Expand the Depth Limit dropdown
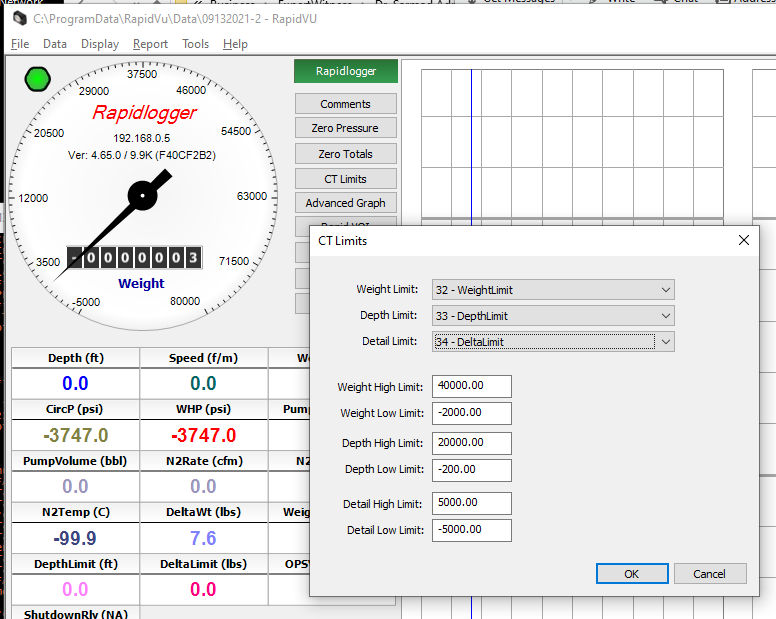This screenshot has height=619, width=776. [x=553, y=316]
